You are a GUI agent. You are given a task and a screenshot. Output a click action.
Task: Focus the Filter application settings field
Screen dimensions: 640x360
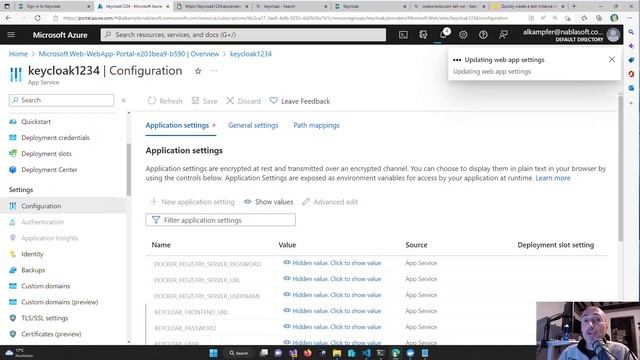pyautogui.click(x=220, y=220)
